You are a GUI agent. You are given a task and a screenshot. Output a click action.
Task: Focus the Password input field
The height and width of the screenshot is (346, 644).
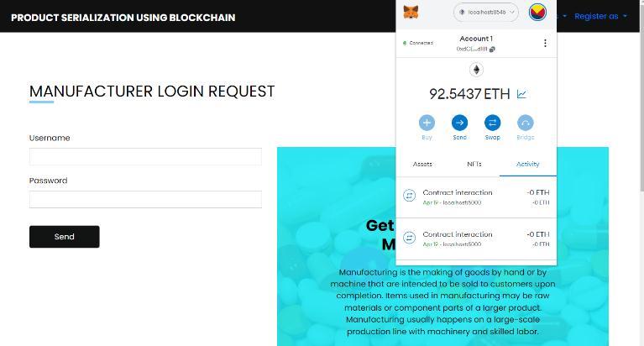(x=145, y=199)
